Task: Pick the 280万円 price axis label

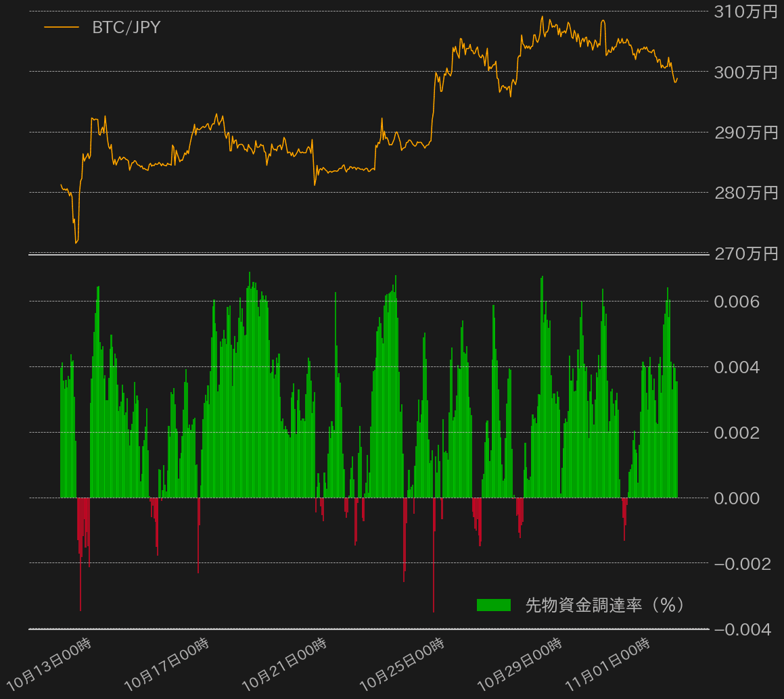Action: pyautogui.click(x=746, y=193)
